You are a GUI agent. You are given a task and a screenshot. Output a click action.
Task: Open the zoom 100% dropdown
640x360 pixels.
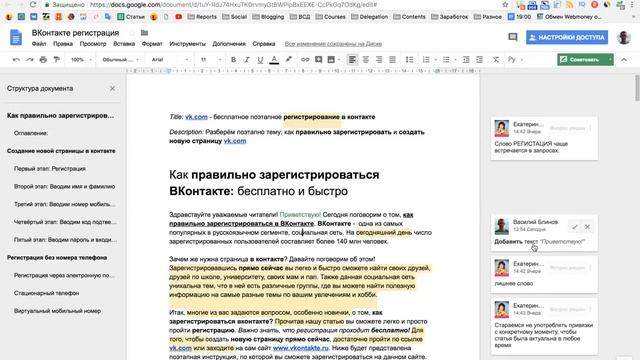pyautogui.click(x=81, y=60)
